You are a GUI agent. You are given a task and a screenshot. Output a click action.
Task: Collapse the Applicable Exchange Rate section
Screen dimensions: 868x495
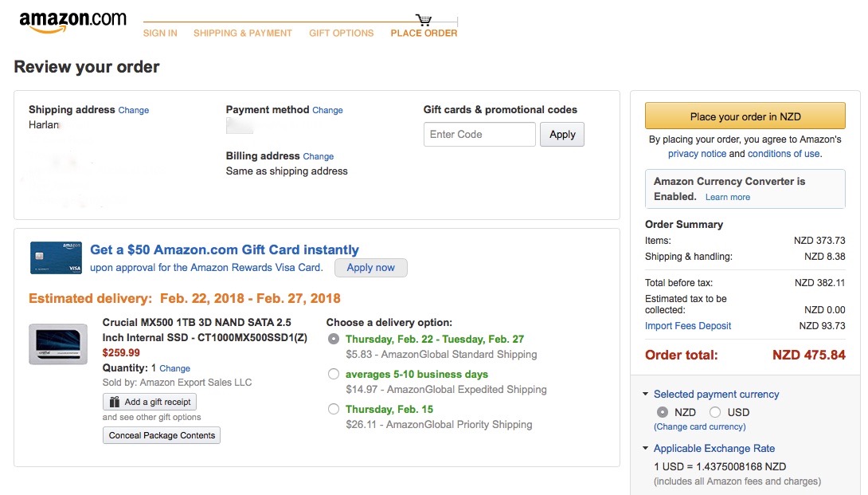click(646, 448)
